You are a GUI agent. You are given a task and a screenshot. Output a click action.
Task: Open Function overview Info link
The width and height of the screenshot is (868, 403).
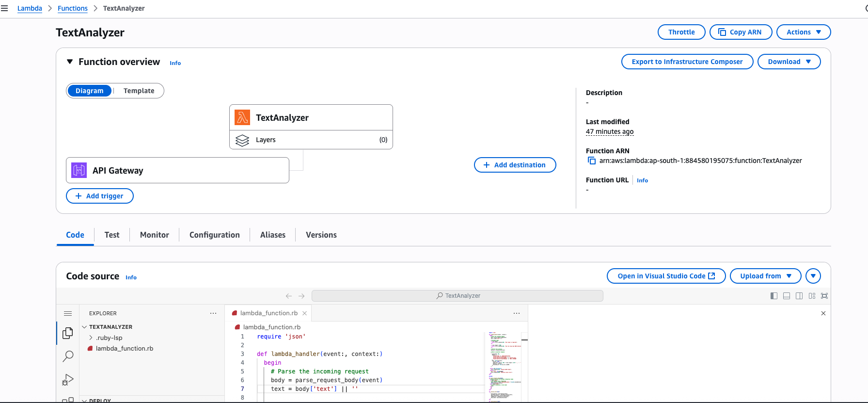(x=175, y=63)
